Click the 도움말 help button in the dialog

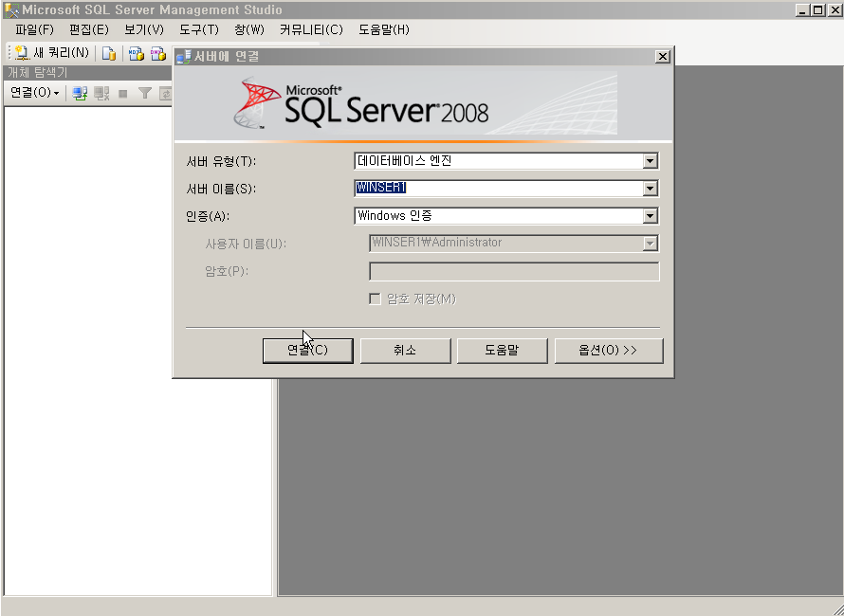(503, 351)
